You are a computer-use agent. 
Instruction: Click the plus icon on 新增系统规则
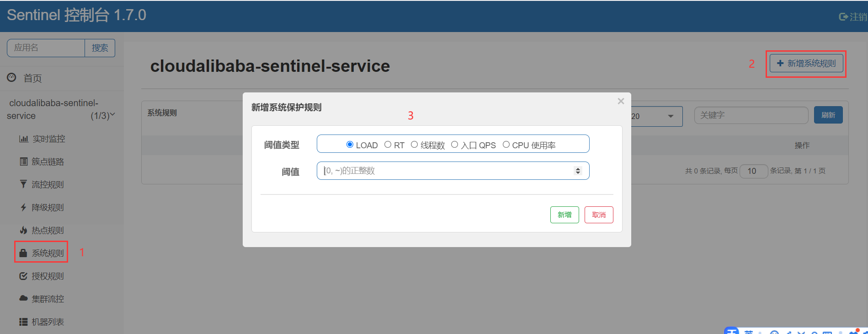pos(780,63)
